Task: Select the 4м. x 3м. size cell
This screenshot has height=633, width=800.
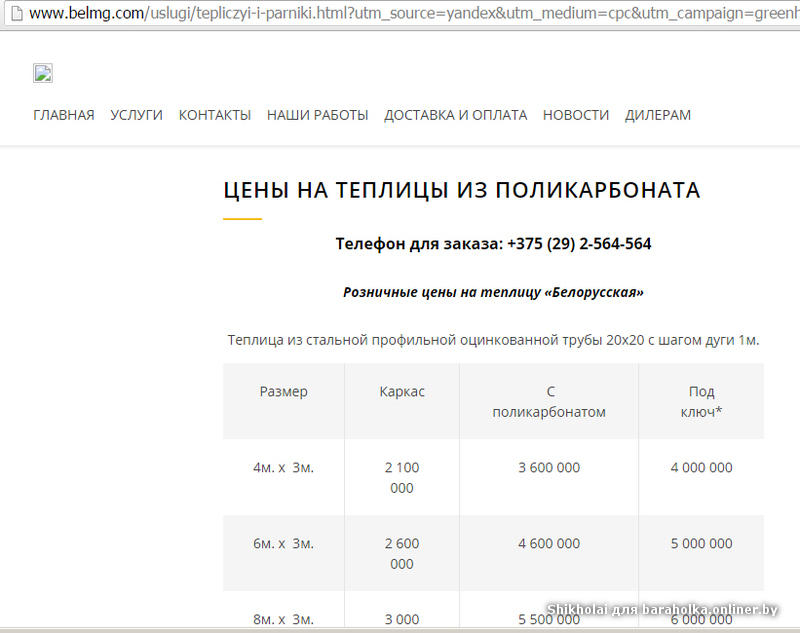Action: (x=284, y=477)
